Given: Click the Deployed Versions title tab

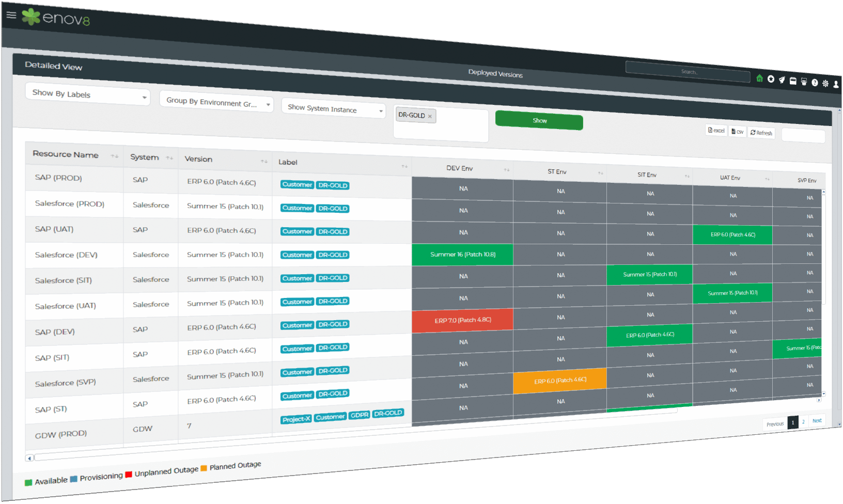Looking at the screenshot, I should pos(495,73).
